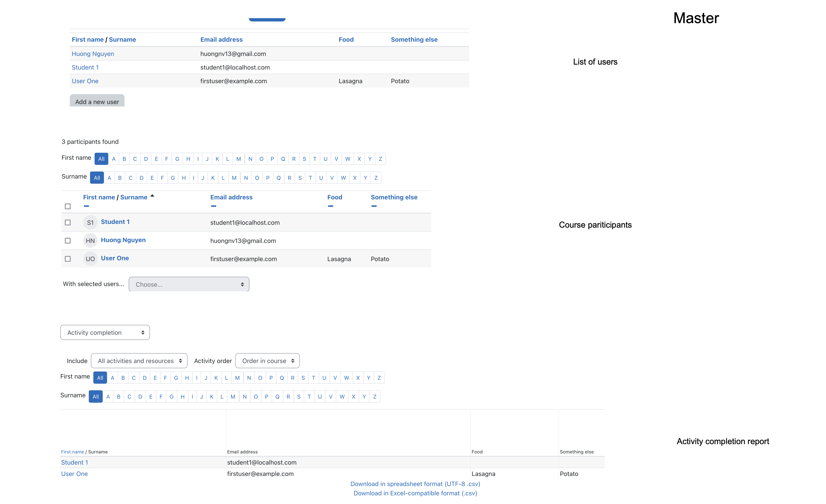Viewport: 826px width, 504px height.
Task: Click student1@localhost.com in the completion report
Action: 262,463
